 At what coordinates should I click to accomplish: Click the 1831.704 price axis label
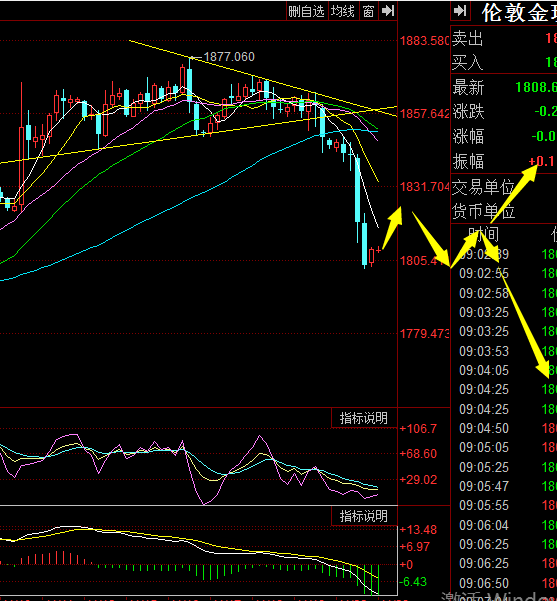pyautogui.click(x=424, y=187)
